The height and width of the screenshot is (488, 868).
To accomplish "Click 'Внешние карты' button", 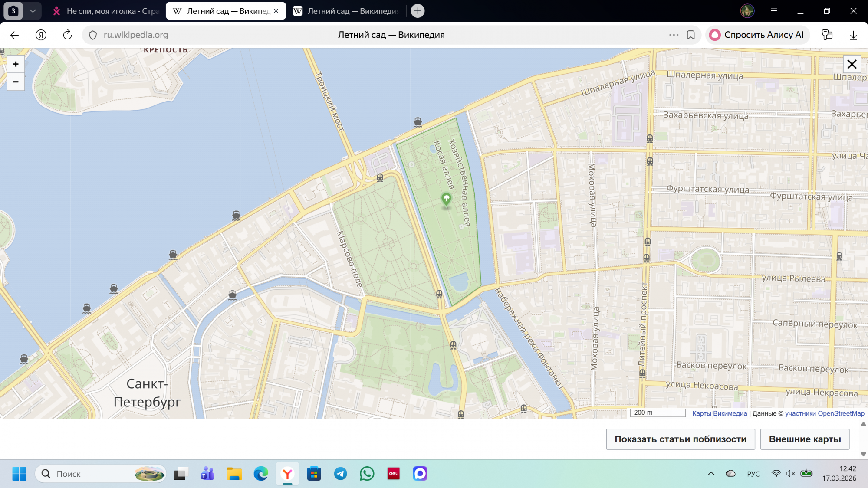I will tap(805, 439).
